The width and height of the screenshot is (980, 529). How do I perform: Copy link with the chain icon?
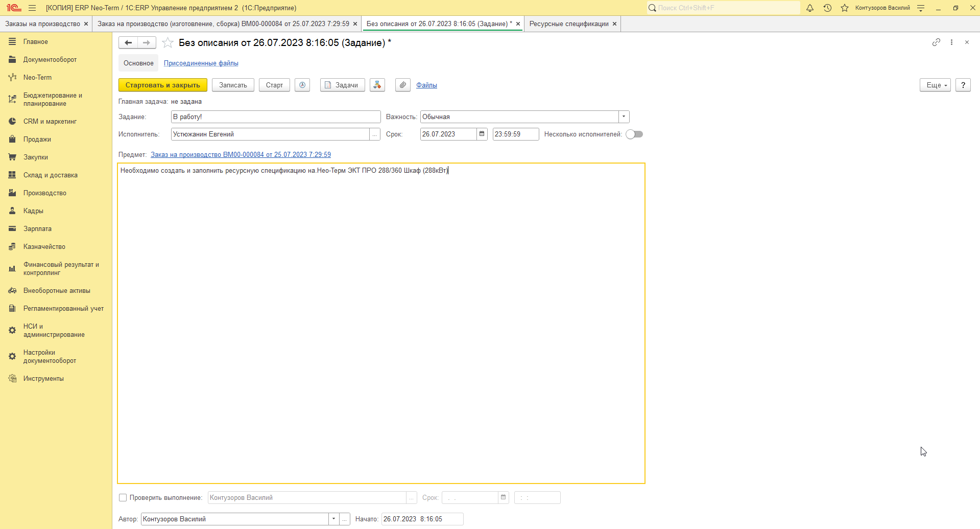[936, 42]
